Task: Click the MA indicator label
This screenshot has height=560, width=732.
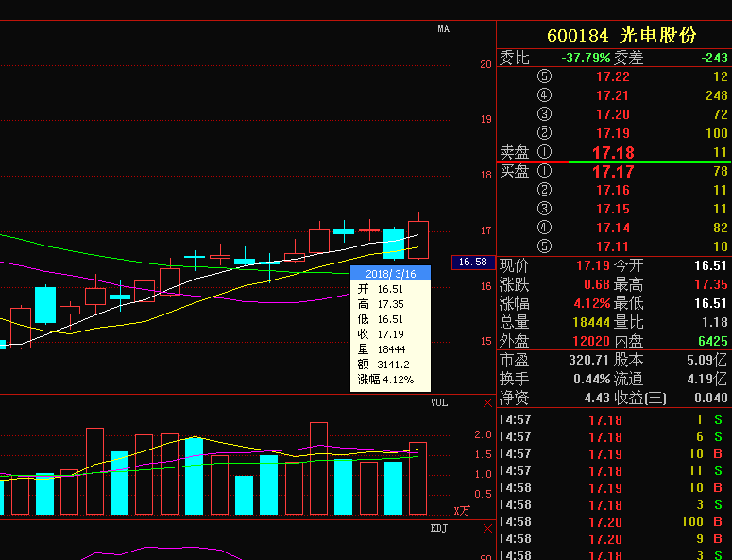Action: [443, 29]
